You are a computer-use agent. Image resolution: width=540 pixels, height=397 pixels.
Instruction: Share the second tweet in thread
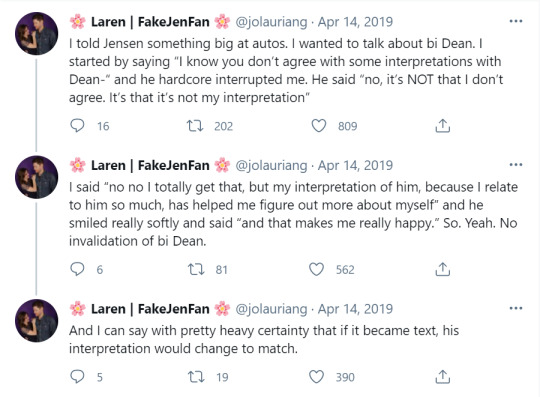[443, 269]
